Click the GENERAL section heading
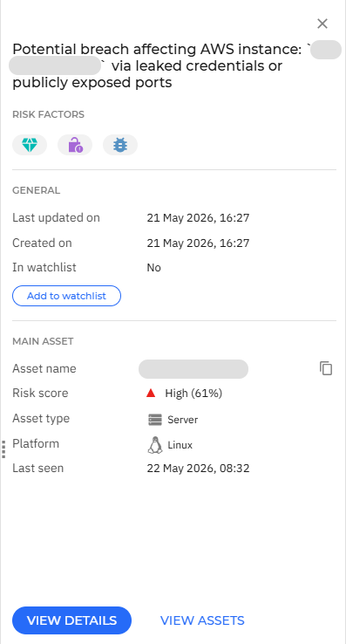The height and width of the screenshot is (644, 346). pos(36,190)
